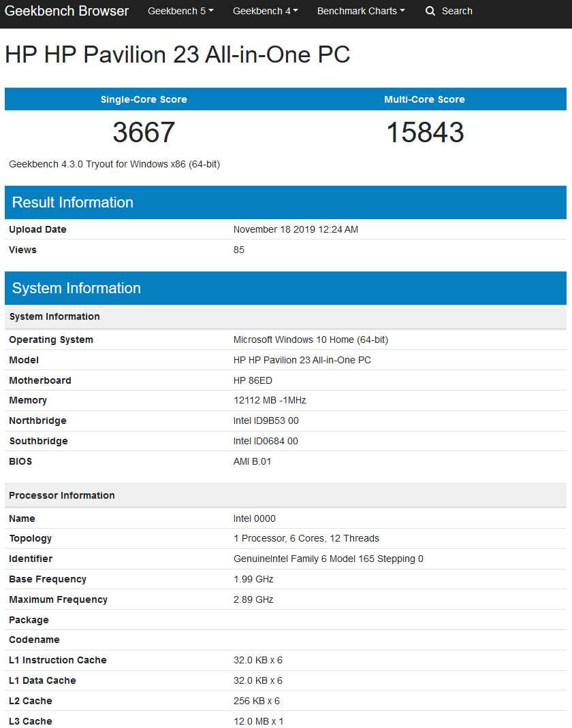Click the Operating System label
Image resolution: width=572 pixels, height=728 pixels.
(x=51, y=340)
